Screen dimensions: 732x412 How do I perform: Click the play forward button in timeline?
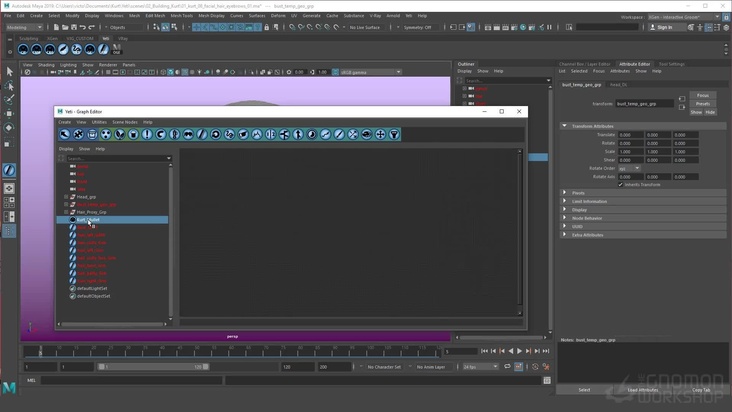tap(520, 351)
